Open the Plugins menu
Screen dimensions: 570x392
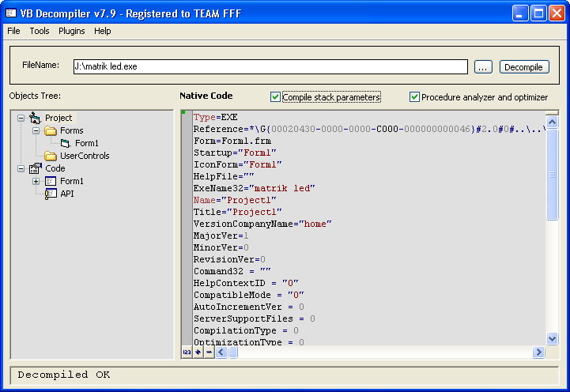(72, 31)
